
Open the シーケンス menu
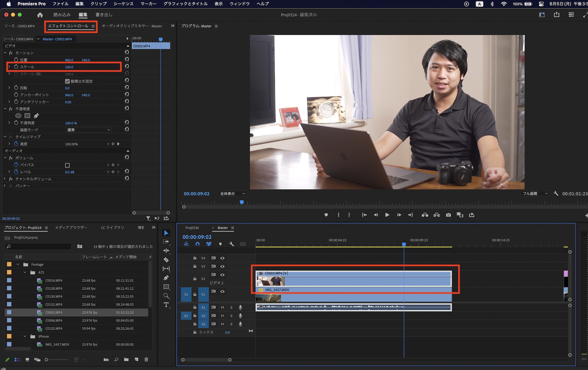123,4
